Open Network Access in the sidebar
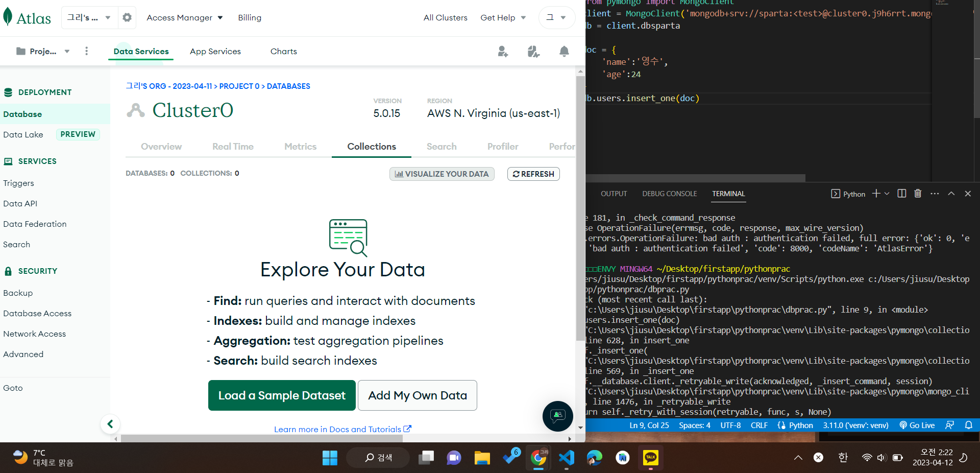The width and height of the screenshot is (980, 473). (35, 334)
